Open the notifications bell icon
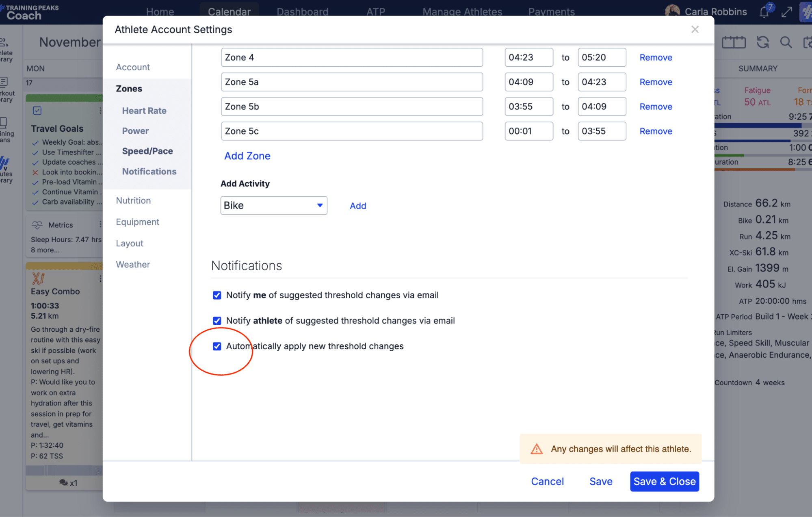Image resolution: width=812 pixels, height=517 pixels. click(764, 12)
